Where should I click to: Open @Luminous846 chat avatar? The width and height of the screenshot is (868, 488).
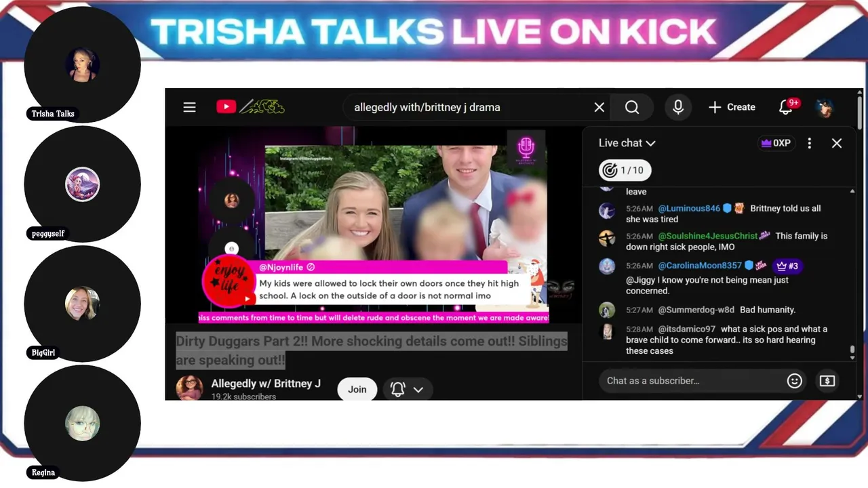(607, 210)
